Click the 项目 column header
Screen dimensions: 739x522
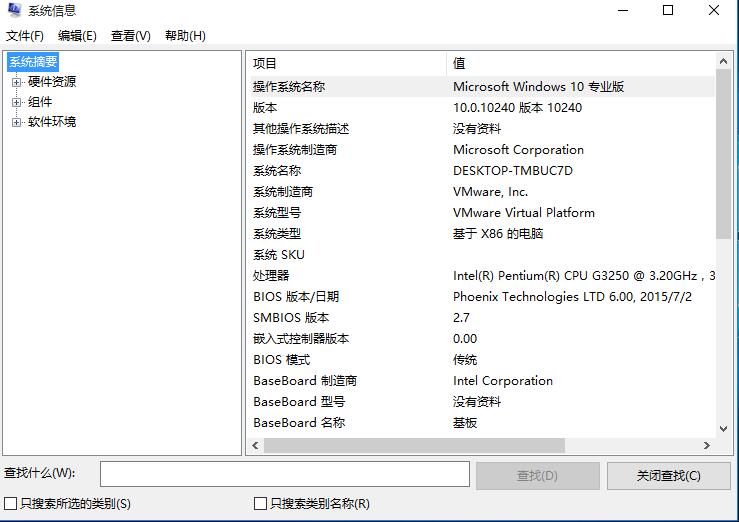(345, 63)
